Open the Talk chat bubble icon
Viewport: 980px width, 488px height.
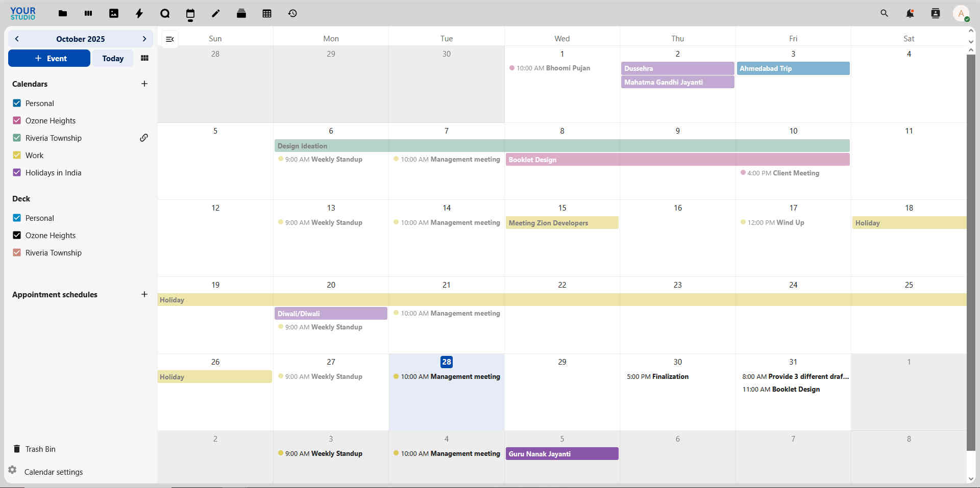pyautogui.click(x=165, y=14)
